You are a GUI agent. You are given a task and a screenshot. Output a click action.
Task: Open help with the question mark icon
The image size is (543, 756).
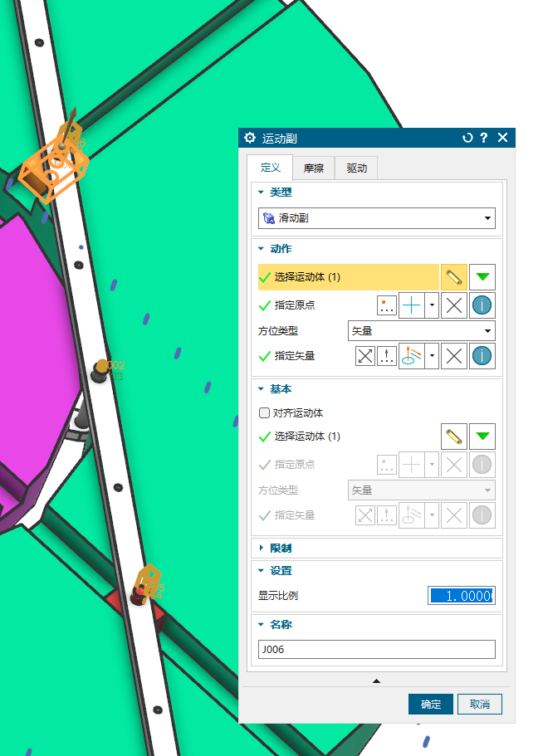click(x=484, y=138)
